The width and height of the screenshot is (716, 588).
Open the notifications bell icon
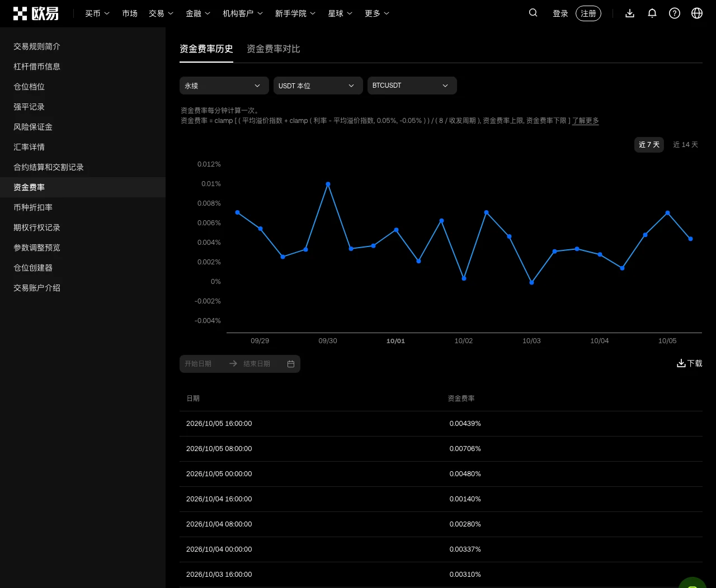[652, 13]
